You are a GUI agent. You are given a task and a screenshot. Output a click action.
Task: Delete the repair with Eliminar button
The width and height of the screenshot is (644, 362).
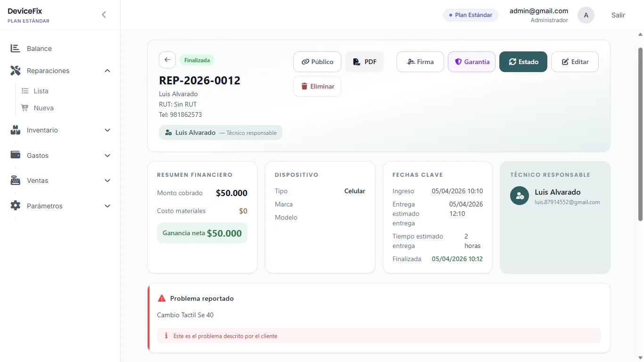pos(317,86)
